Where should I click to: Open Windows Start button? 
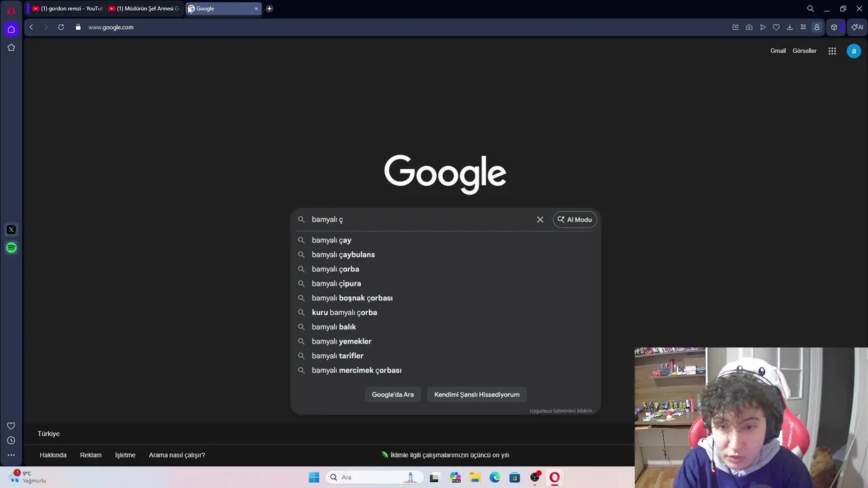314,477
